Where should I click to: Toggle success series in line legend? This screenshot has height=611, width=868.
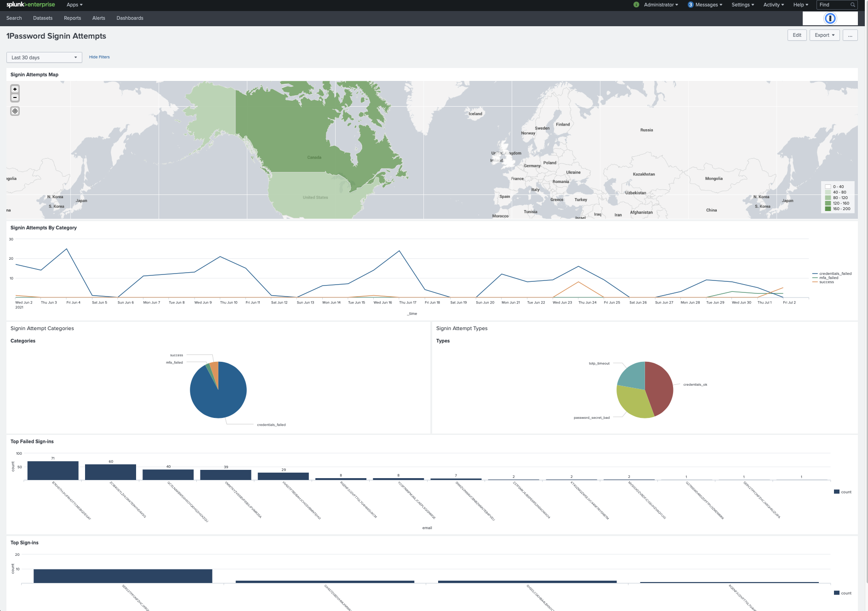coord(823,282)
